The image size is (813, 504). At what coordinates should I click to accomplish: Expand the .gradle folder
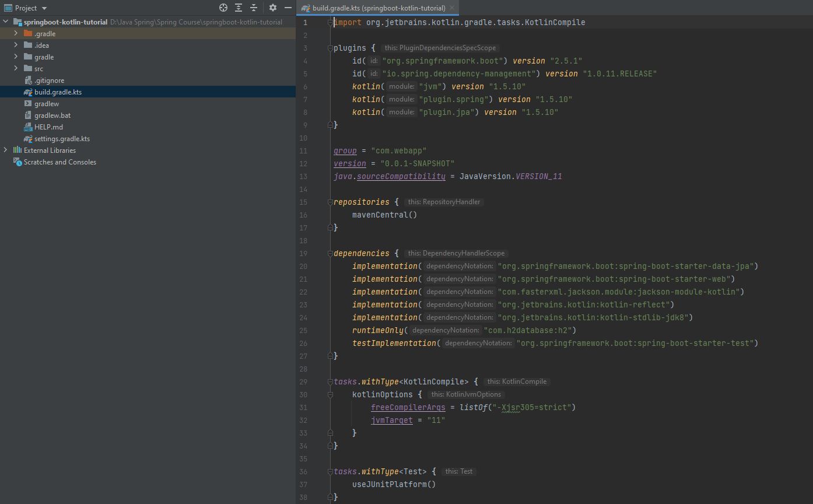pos(16,34)
